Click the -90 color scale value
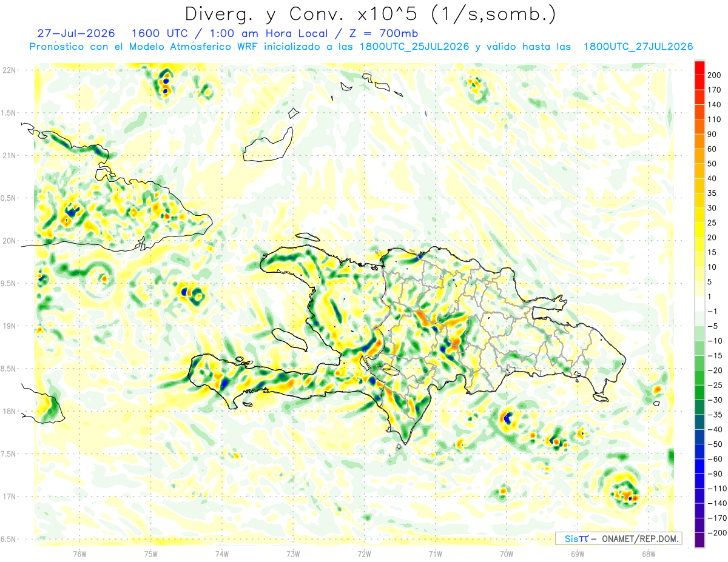The height and width of the screenshot is (562, 728). tap(715, 473)
